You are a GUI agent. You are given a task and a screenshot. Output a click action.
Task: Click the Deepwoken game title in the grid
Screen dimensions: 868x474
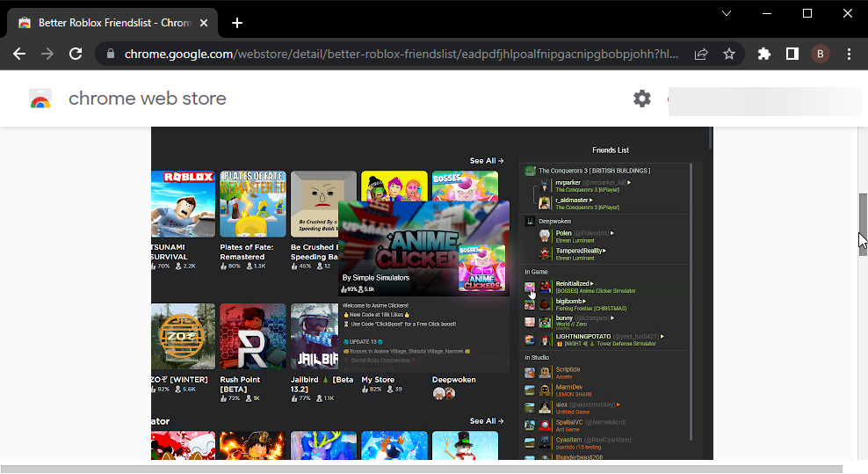pyautogui.click(x=454, y=380)
